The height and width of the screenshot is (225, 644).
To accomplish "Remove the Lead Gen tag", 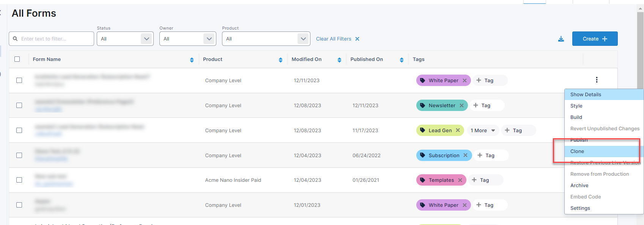I will pyautogui.click(x=458, y=130).
